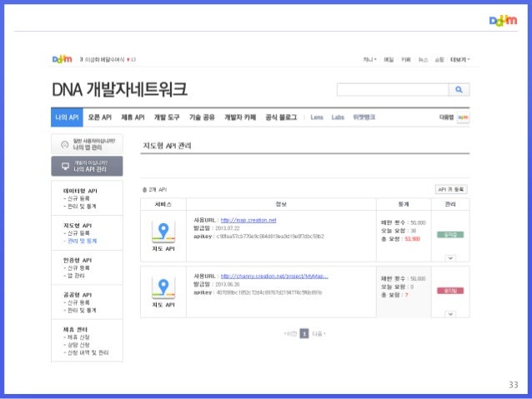Click the 통계 column header
The image size is (532, 399).
(404, 204)
